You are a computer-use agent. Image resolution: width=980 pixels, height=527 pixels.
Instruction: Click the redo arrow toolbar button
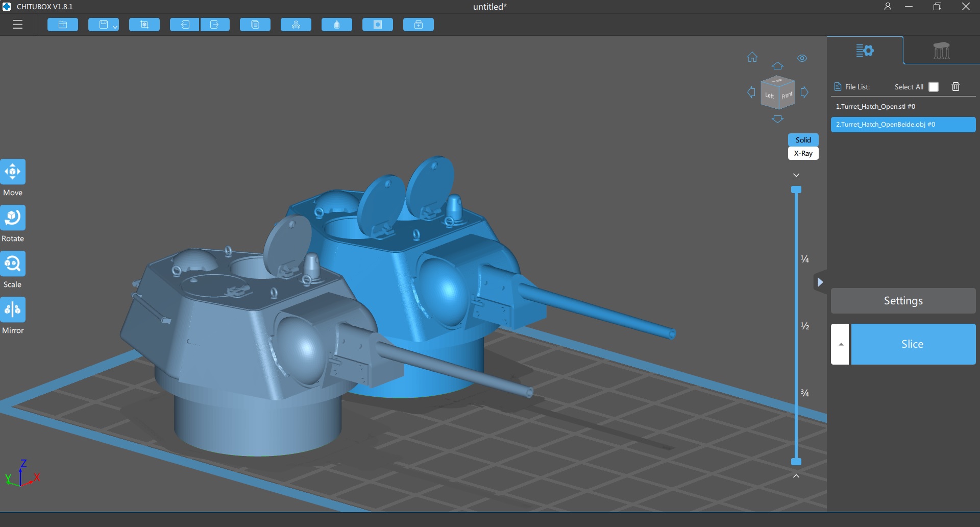215,25
